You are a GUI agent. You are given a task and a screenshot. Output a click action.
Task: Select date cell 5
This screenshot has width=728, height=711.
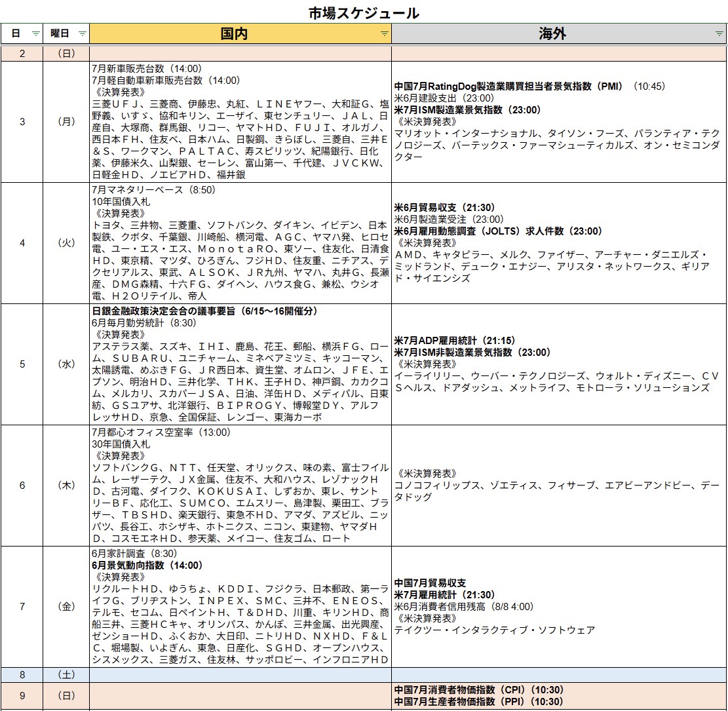point(22,364)
